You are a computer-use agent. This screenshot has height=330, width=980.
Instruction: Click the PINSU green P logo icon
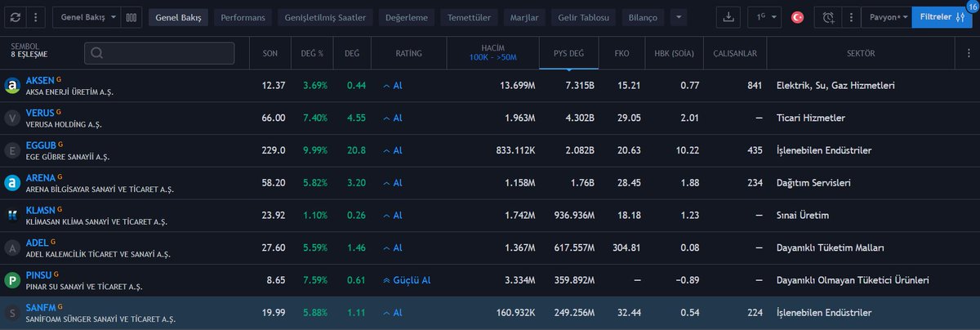click(12, 281)
